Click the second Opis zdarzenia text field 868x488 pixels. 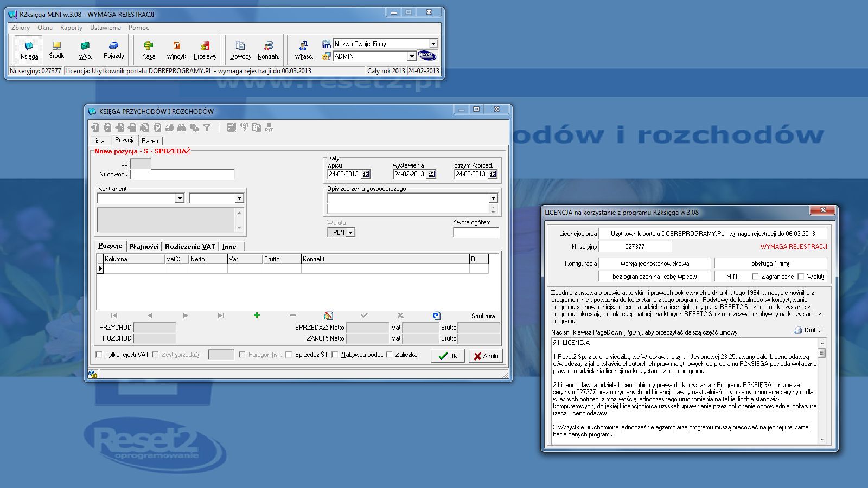pos(408,209)
